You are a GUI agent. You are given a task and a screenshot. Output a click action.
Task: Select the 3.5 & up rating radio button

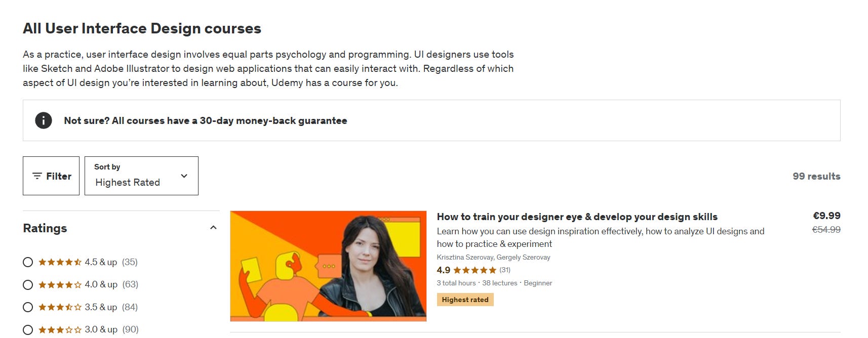pyautogui.click(x=28, y=307)
